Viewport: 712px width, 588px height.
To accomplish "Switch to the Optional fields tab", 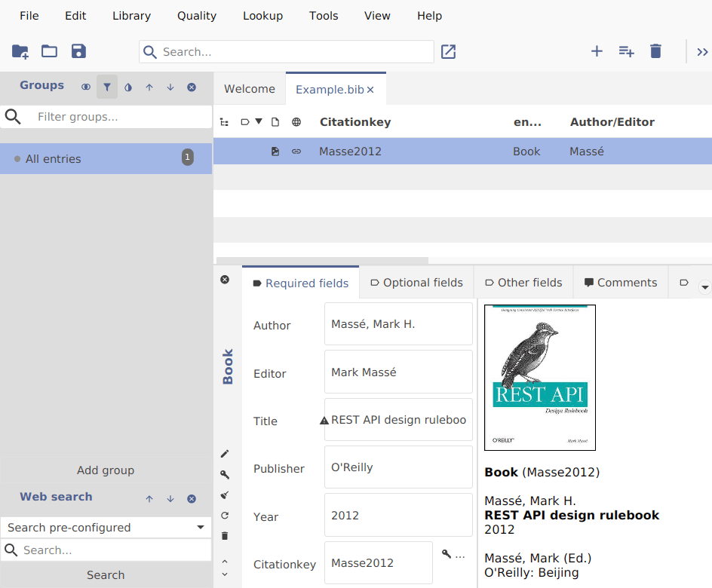I will (x=416, y=282).
